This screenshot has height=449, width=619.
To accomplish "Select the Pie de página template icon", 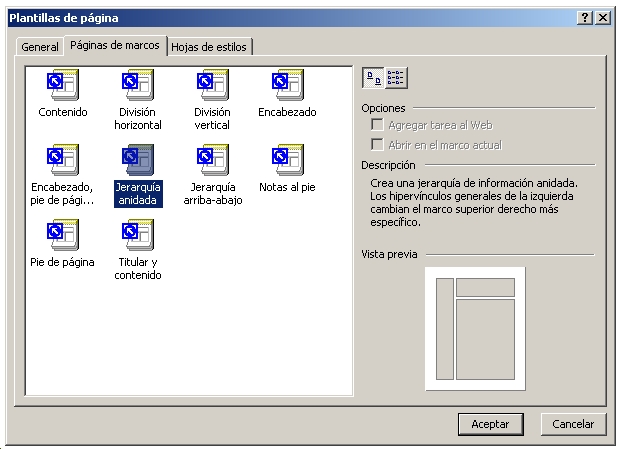I will (63, 235).
